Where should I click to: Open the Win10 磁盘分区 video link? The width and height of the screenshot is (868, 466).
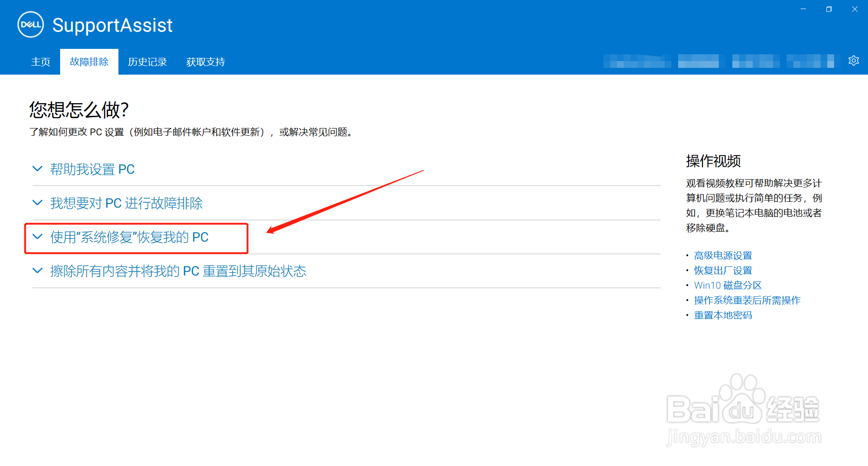coord(728,285)
